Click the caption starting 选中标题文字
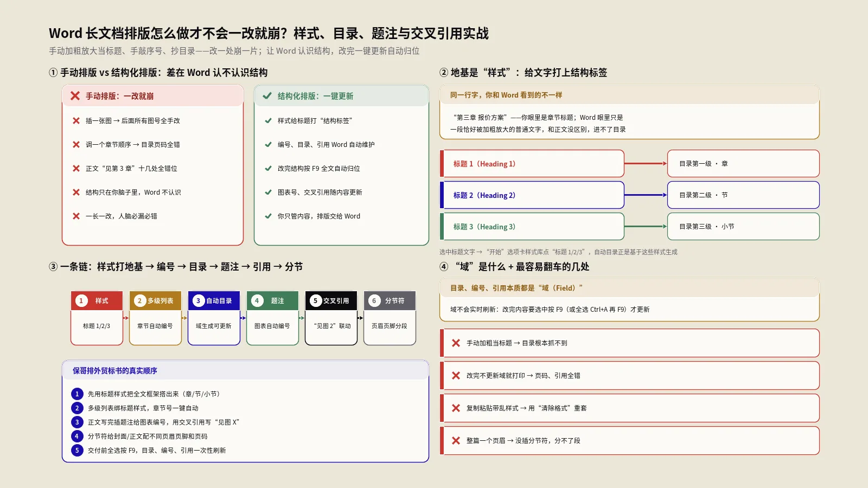This screenshot has height=488, width=868. (558, 252)
